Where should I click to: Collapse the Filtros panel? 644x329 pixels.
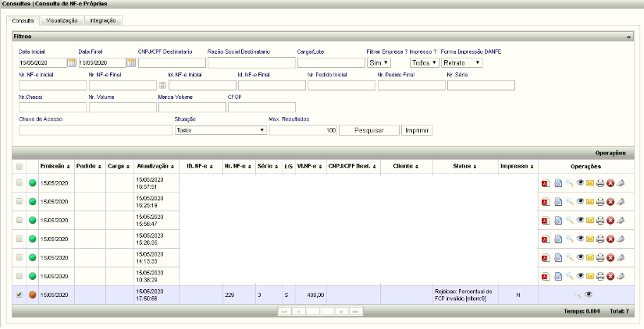pos(629,37)
